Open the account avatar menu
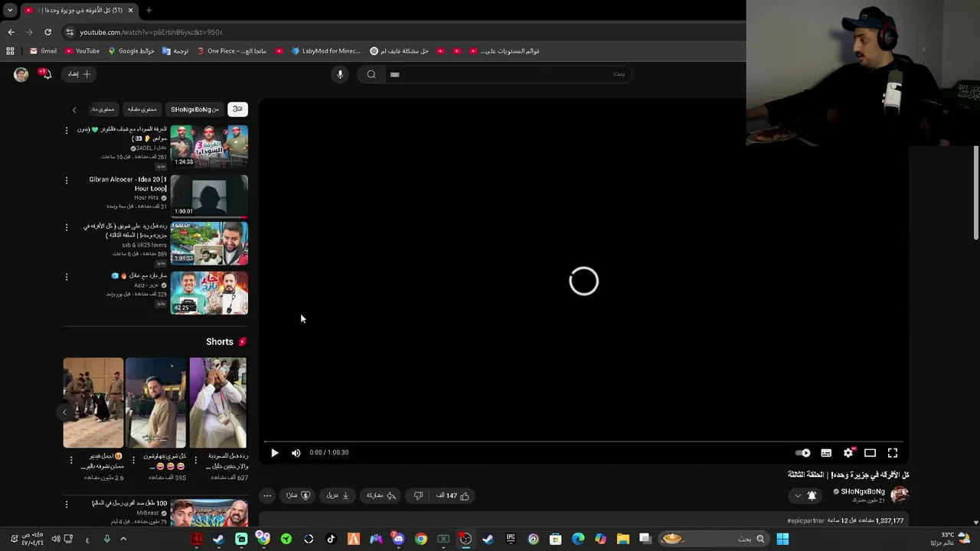Image resolution: width=980 pixels, height=551 pixels. pyautogui.click(x=21, y=74)
